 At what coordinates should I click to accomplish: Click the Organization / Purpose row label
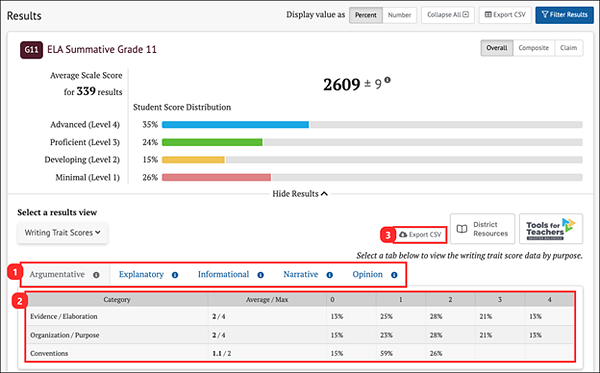pos(65,335)
